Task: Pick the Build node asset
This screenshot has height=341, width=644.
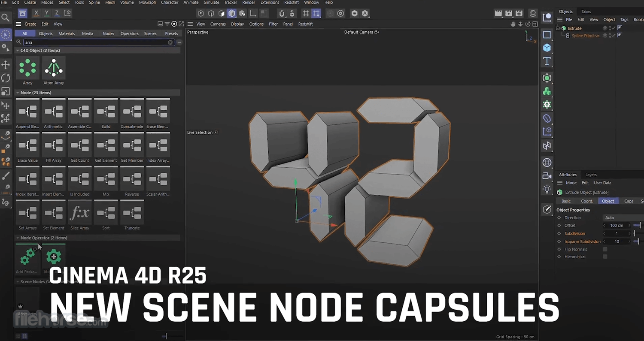Action: click(x=106, y=114)
